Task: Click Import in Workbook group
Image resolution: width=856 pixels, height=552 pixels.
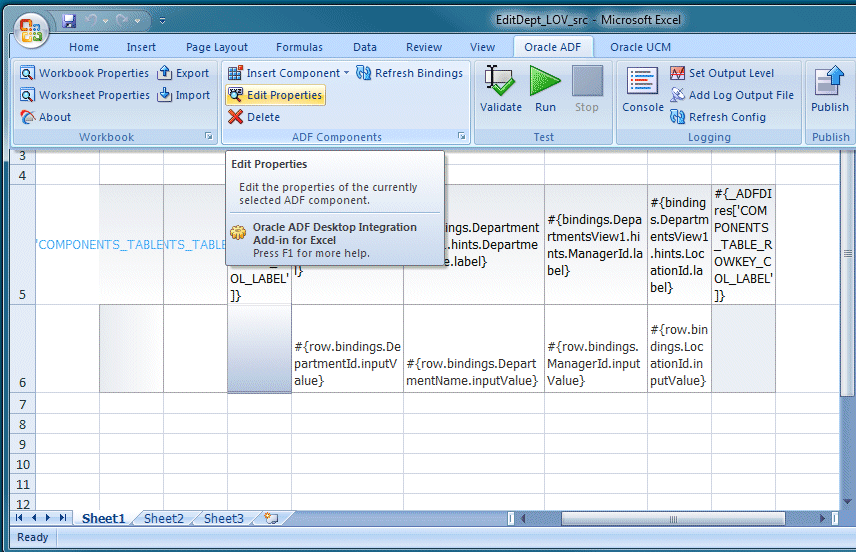Action: pyautogui.click(x=183, y=95)
